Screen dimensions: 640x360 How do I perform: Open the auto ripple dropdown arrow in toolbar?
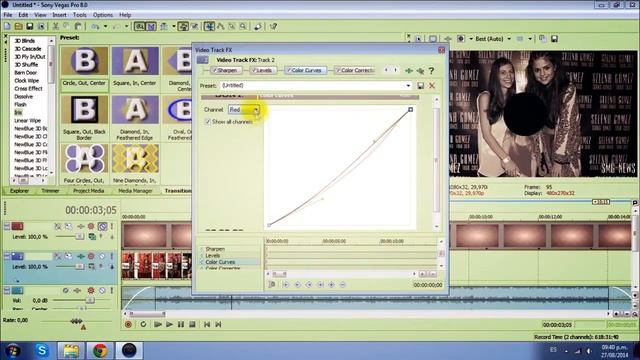click(174, 27)
